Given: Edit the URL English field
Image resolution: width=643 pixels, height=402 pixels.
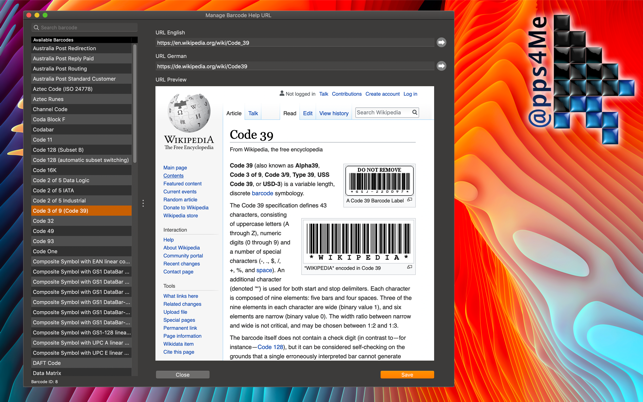Looking at the screenshot, I should [295, 42].
